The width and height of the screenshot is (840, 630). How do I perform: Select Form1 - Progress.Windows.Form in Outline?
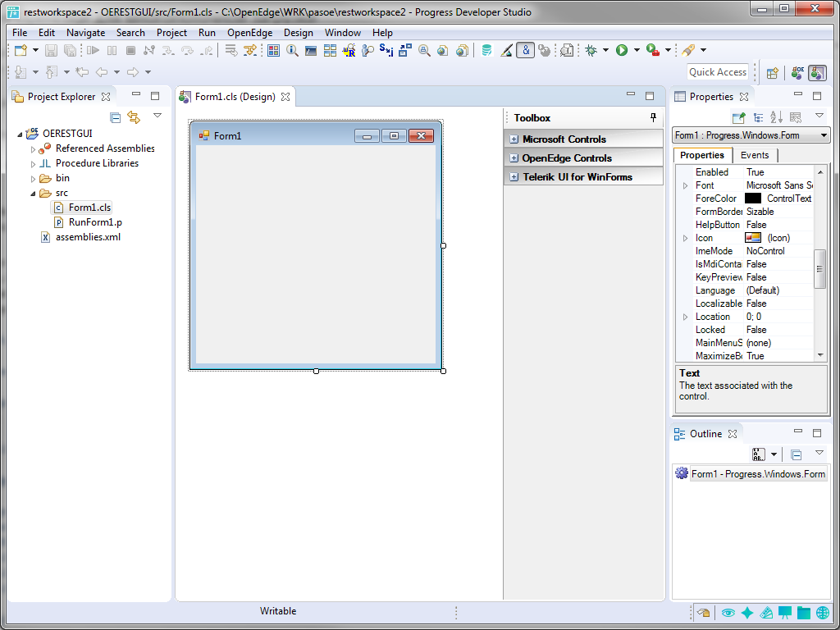point(758,474)
